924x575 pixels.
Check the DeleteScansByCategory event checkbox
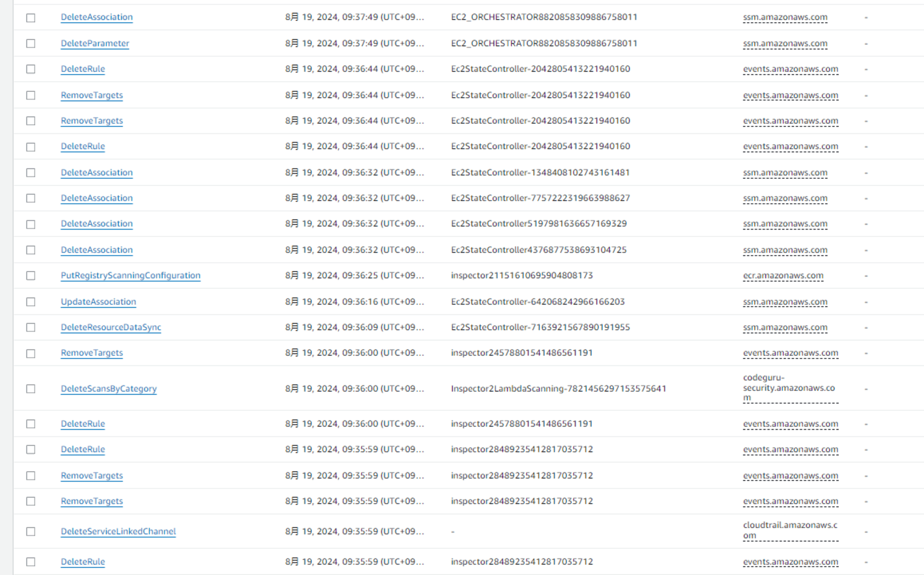[x=31, y=389]
